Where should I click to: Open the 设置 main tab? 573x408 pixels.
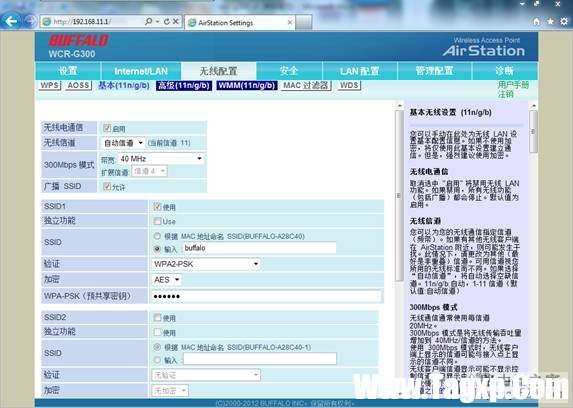click(x=68, y=71)
